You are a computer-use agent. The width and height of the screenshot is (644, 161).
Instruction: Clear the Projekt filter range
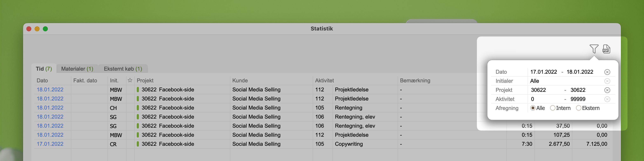coord(607,90)
